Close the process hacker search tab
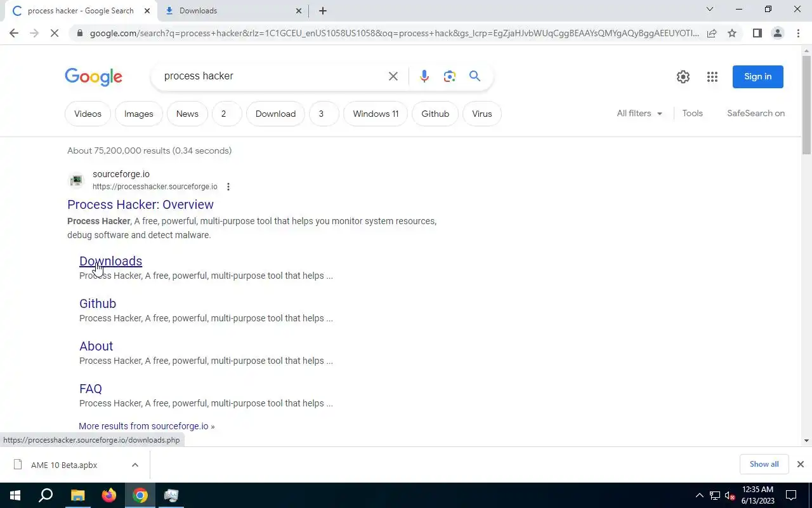 click(147, 11)
